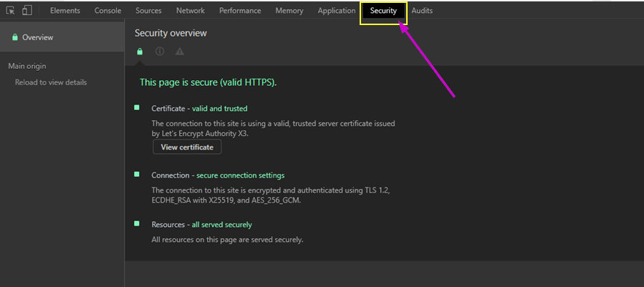
Task: Select the highlighted Security tab
Action: pos(383,11)
